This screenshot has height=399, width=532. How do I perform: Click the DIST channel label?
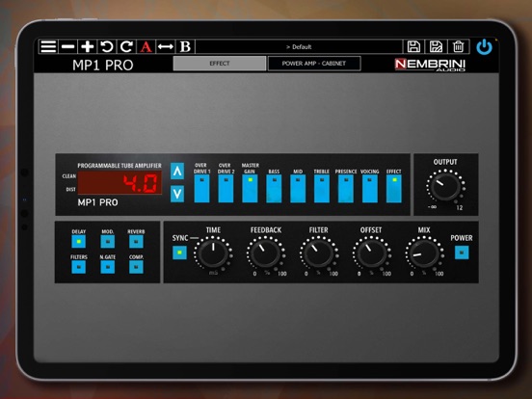(x=70, y=189)
